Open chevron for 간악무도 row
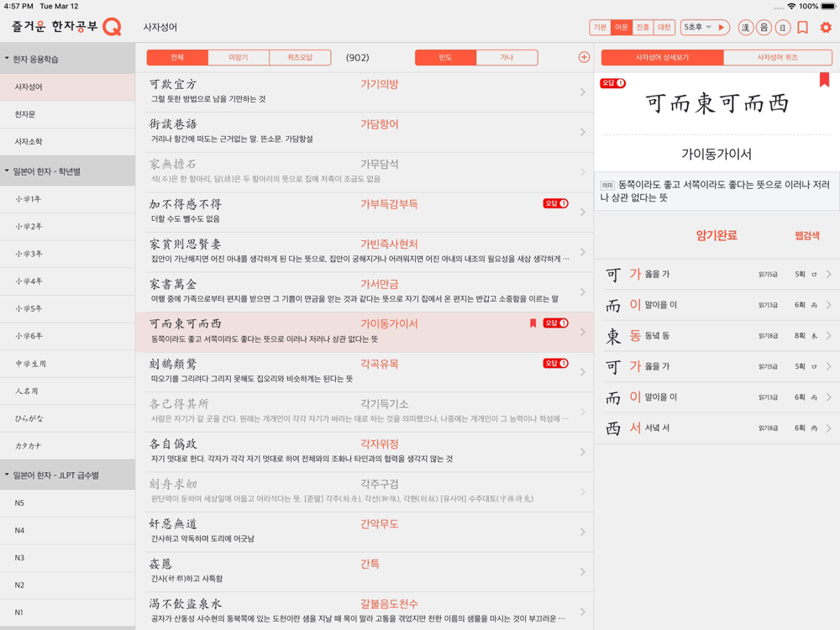Viewport: 840px width, 630px height. [582, 532]
